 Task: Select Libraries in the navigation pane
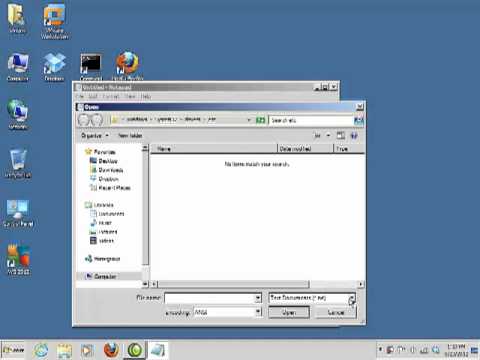(x=99, y=205)
